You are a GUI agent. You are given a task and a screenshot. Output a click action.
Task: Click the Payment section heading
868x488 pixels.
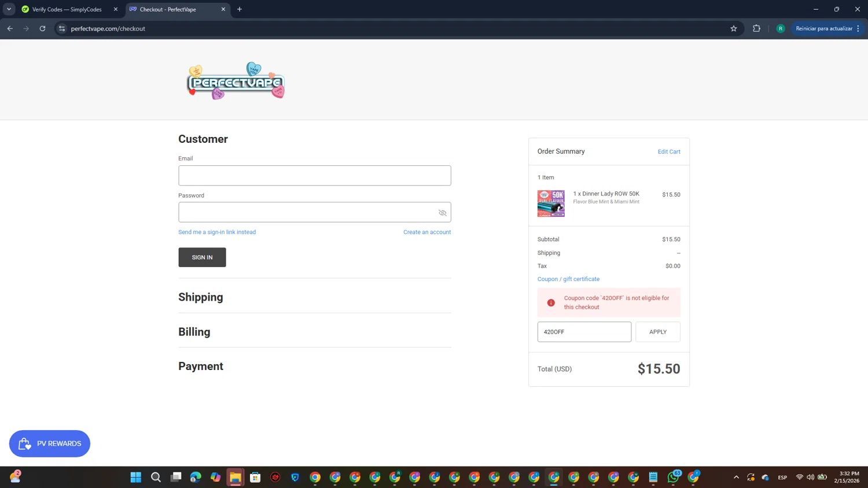pyautogui.click(x=201, y=366)
